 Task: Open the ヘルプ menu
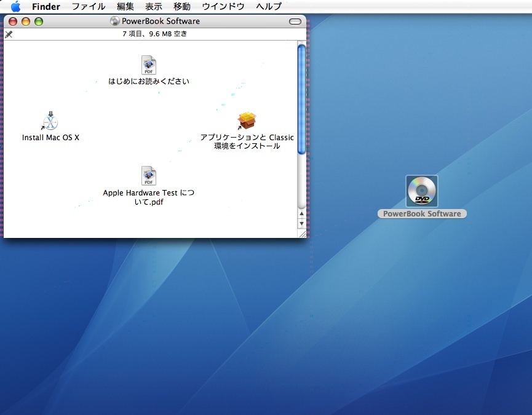[x=269, y=6]
